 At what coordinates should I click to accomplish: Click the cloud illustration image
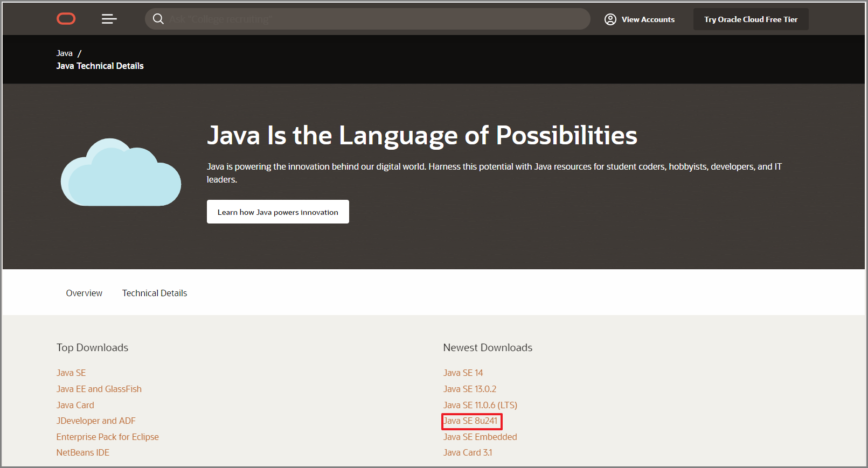[x=121, y=172]
